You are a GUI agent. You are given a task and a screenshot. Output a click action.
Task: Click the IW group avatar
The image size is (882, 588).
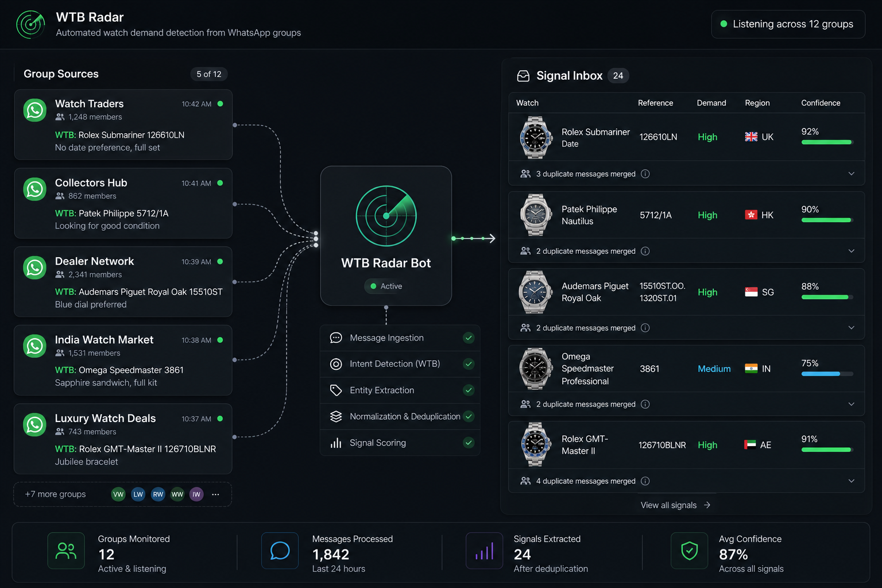196,494
